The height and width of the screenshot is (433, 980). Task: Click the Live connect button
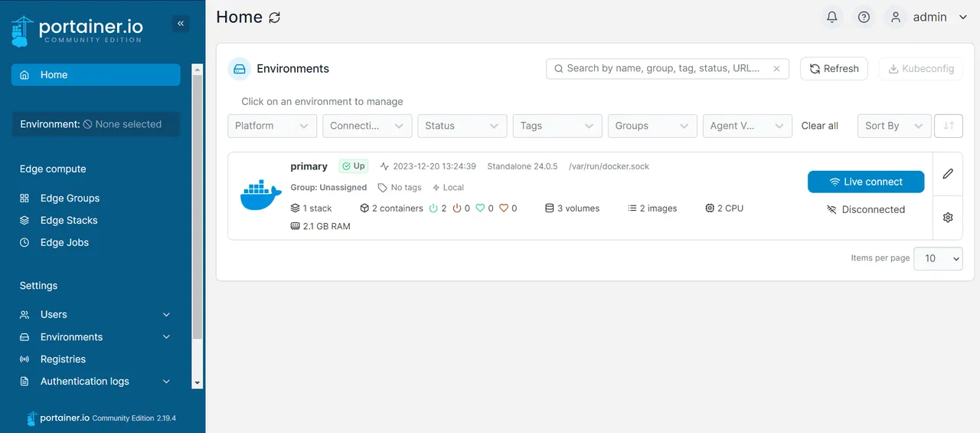point(866,182)
